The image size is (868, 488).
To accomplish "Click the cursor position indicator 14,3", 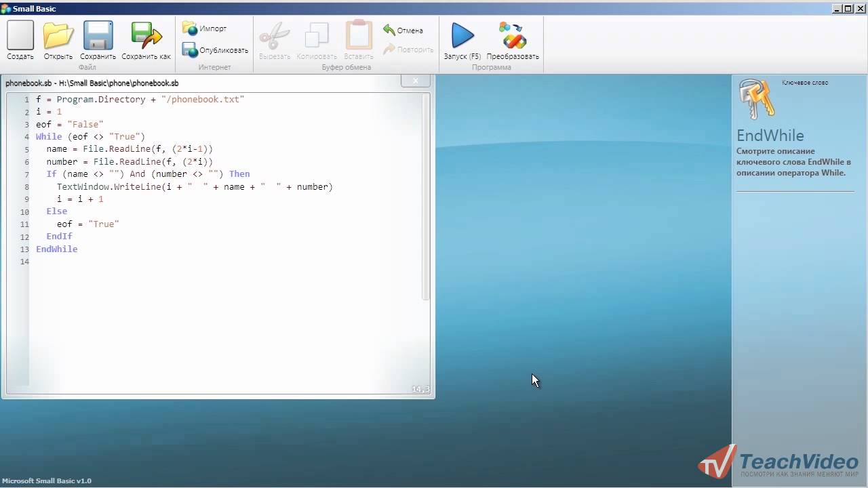I will tap(420, 389).
